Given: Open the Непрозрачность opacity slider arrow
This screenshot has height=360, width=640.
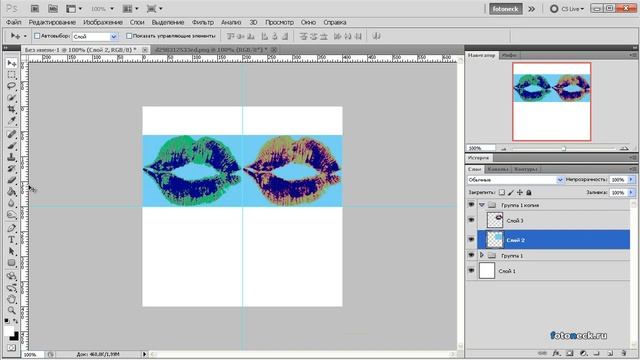Looking at the screenshot, I should pos(631,180).
